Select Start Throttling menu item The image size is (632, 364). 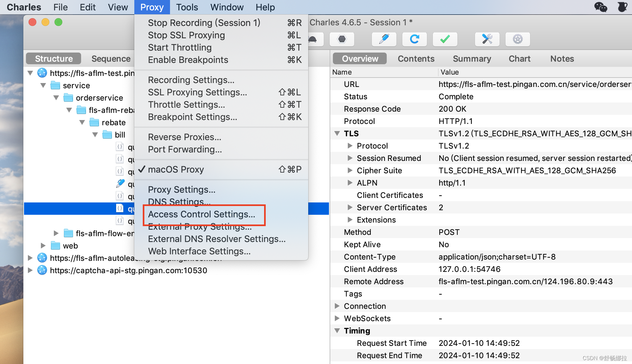pyautogui.click(x=221, y=47)
